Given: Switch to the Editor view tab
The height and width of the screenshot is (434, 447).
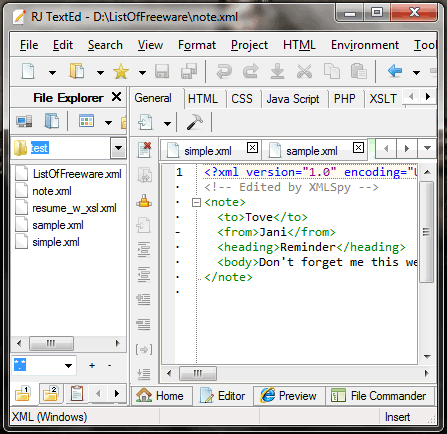Looking at the screenshot, I should (223, 396).
